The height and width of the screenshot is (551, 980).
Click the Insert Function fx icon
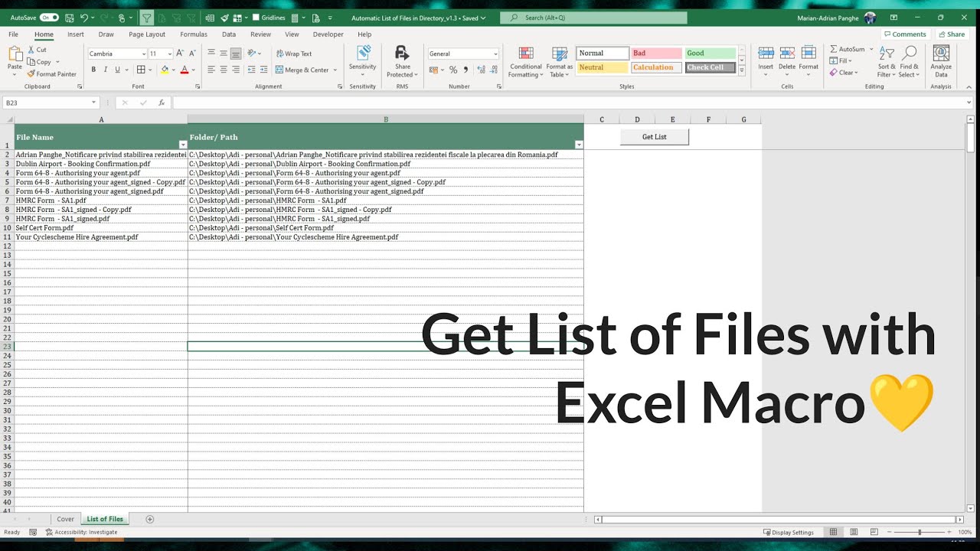coord(162,103)
